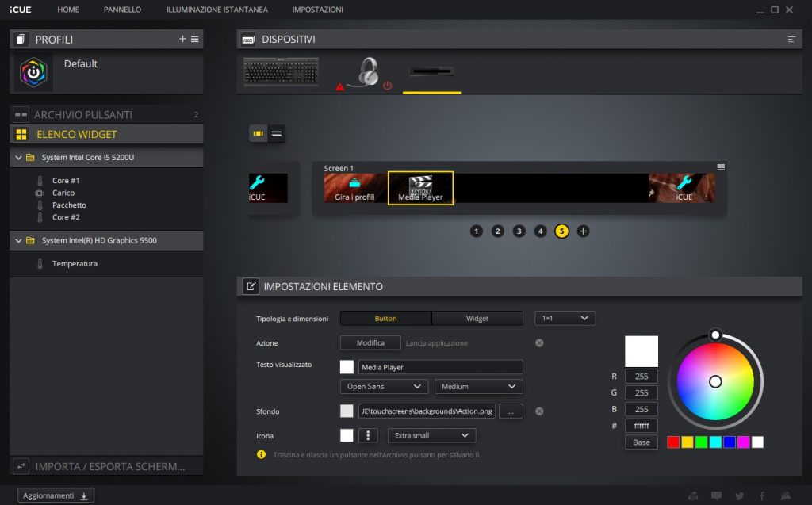Open the Medium font size dropdown
The height and width of the screenshot is (505, 812).
(x=479, y=386)
